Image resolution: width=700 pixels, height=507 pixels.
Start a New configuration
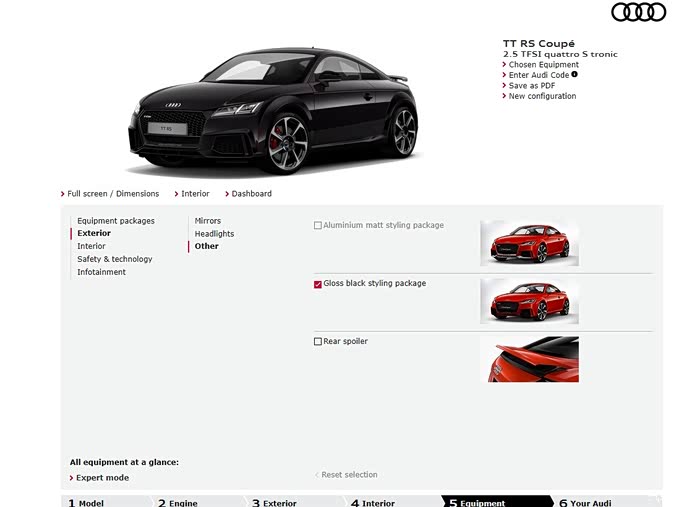(x=542, y=96)
